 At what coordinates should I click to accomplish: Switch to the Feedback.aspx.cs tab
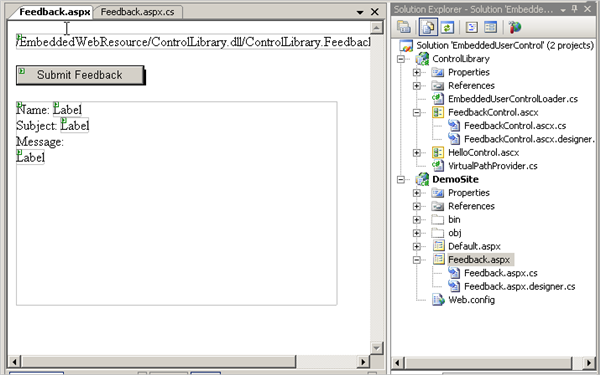(137, 12)
